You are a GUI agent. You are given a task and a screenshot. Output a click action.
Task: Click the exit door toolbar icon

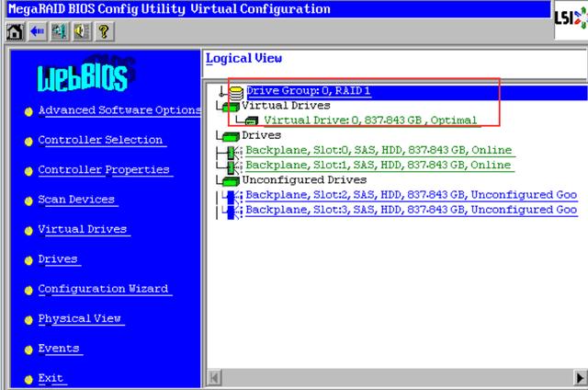(x=59, y=31)
